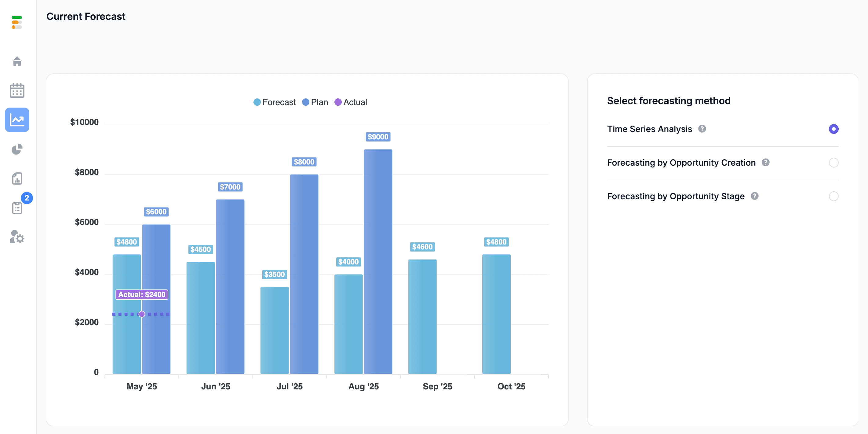Click the May '25 axis label
The width and height of the screenshot is (868, 434).
click(142, 386)
